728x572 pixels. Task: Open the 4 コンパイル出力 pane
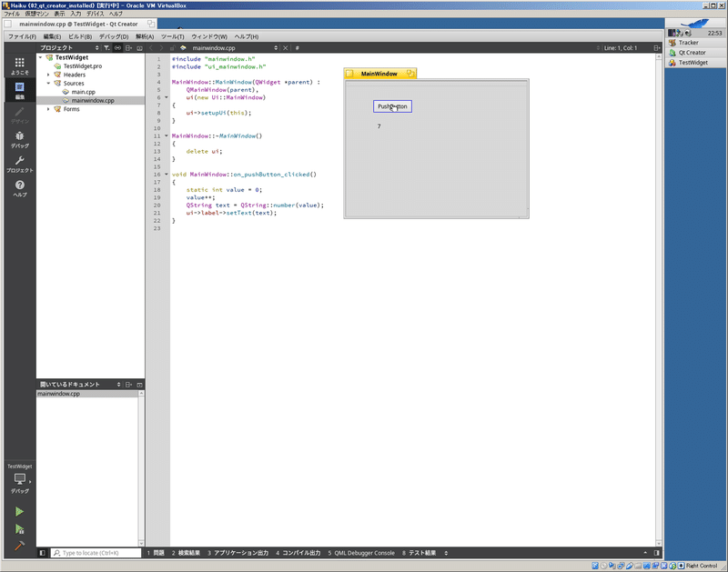pyautogui.click(x=298, y=553)
